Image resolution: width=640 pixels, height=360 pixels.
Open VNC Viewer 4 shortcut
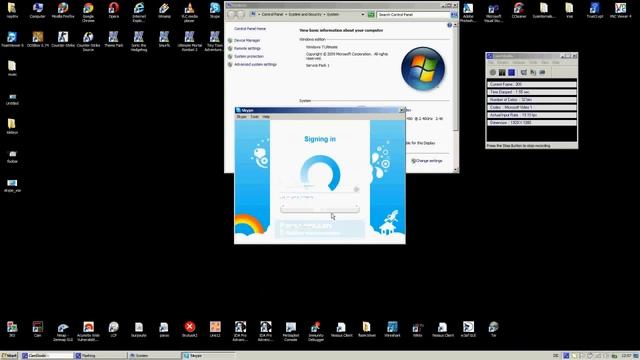(x=620, y=11)
